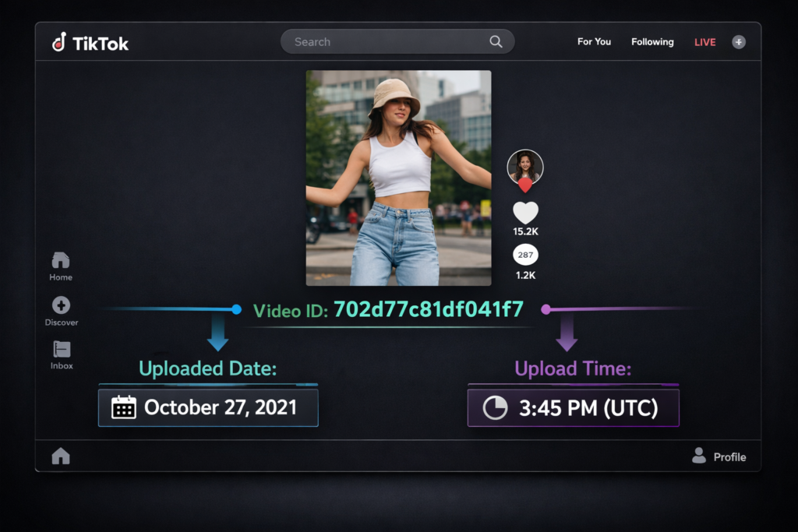Like the video with heart icon
Viewport: 798px width, 532px height.
[x=525, y=213]
